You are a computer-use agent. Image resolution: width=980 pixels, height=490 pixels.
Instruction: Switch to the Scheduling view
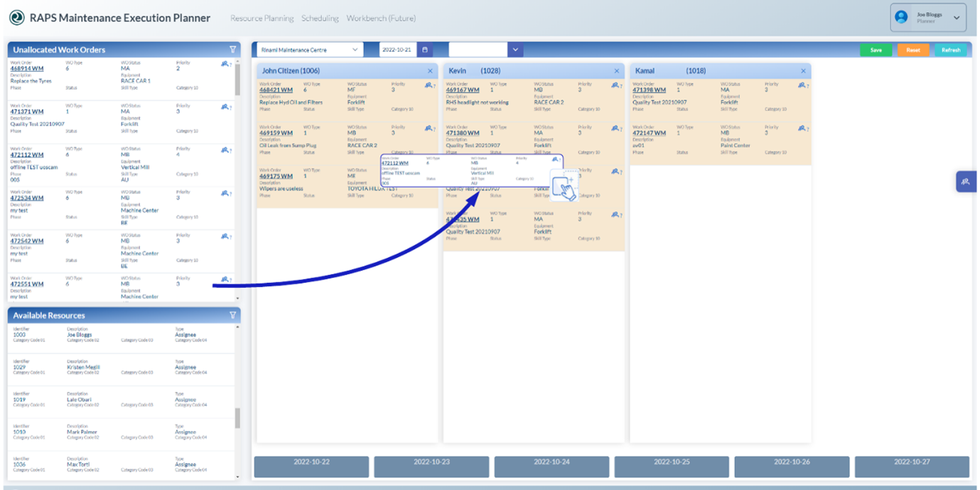320,18
